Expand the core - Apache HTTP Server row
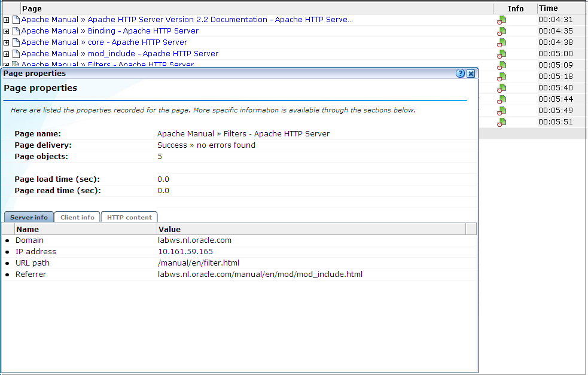Viewport: 588px width, 375px height. [7, 42]
